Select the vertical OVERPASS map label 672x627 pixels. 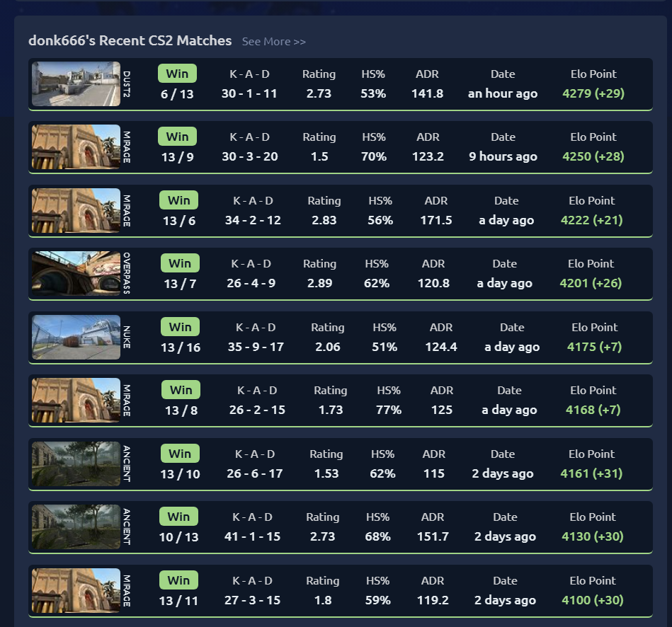click(x=127, y=273)
